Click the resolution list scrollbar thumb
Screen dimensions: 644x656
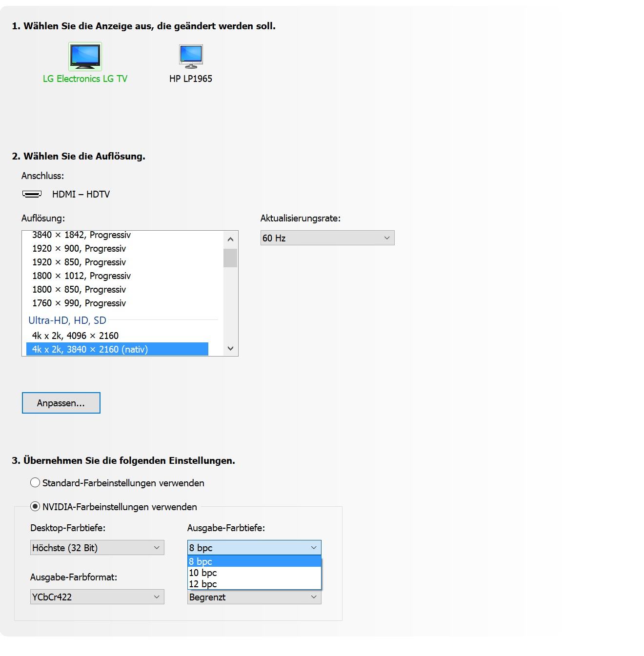(x=230, y=258)
